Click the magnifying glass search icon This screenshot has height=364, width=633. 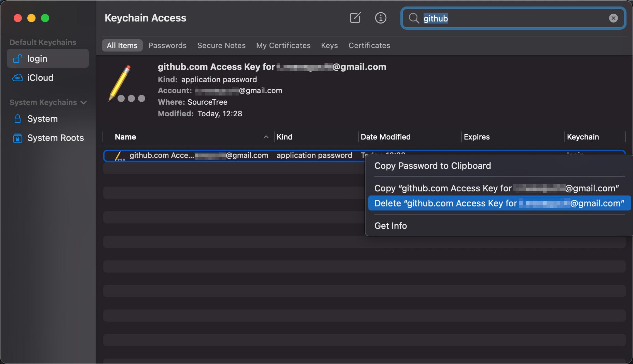coord(414,18)
